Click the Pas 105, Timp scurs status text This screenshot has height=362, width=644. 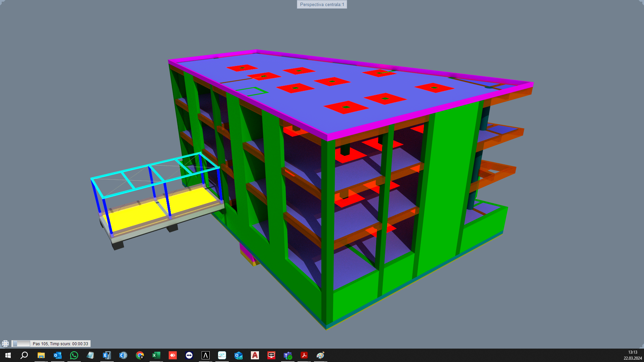coord(60,344)
